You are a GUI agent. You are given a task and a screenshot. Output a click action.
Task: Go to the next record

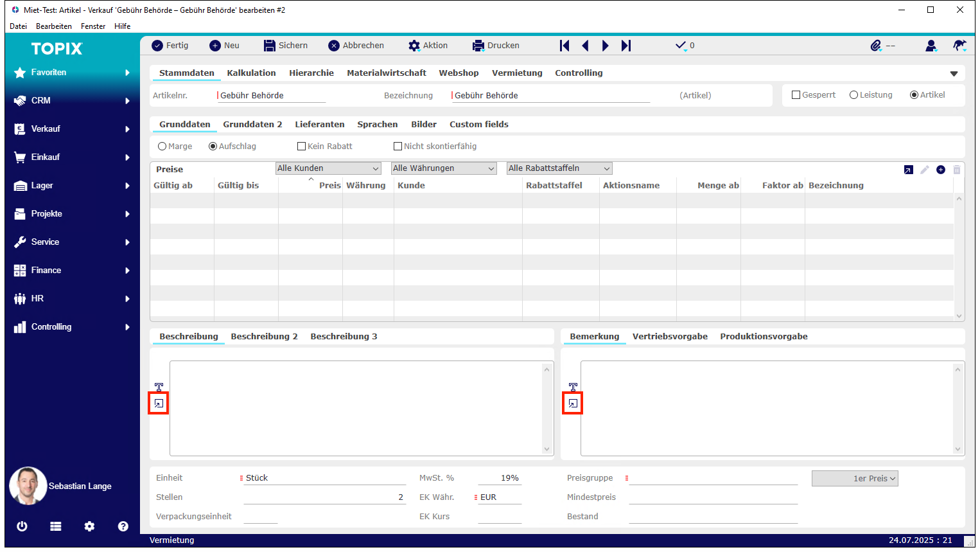point(605,46)
